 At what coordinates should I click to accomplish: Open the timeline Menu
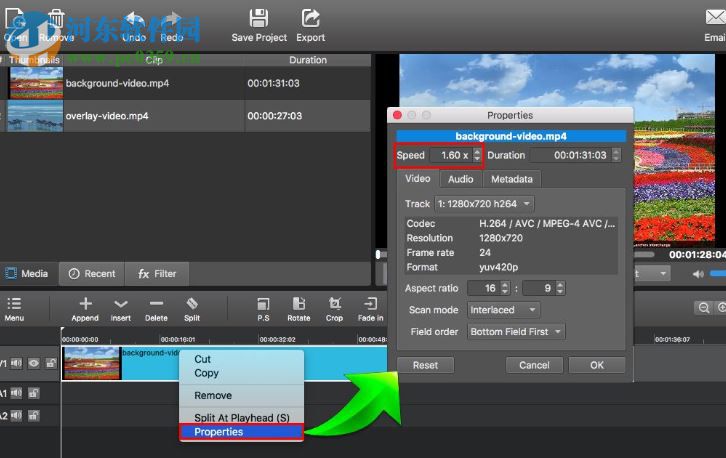point(14,309)
